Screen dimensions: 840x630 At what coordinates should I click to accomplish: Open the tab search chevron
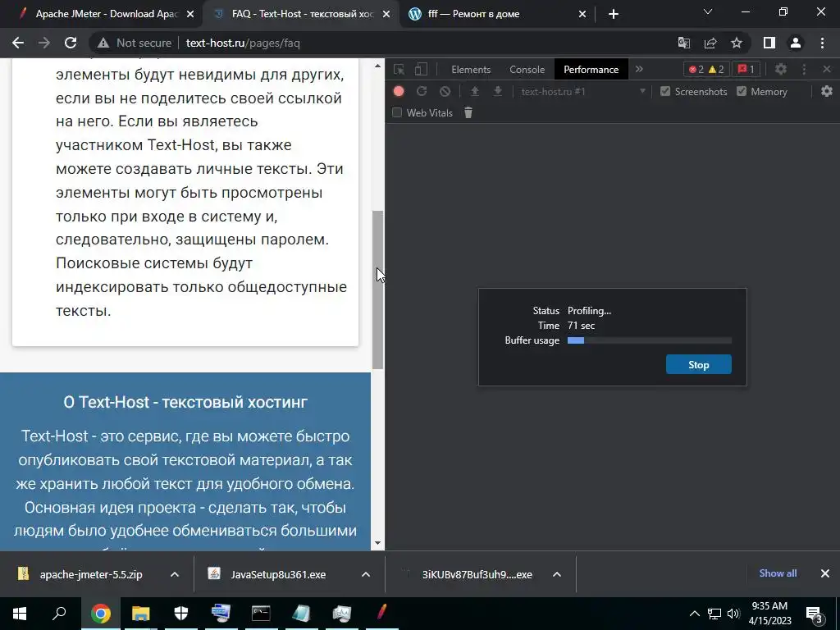[708, 11]
